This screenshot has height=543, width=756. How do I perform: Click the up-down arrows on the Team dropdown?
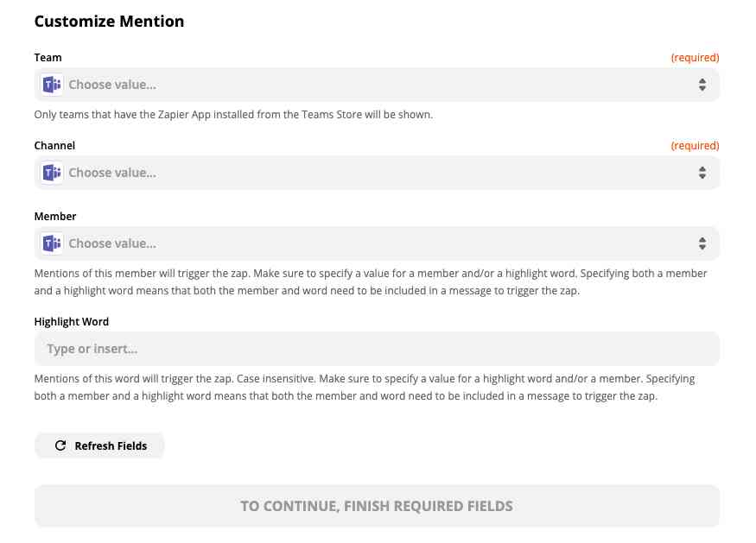tap(702, 85)
